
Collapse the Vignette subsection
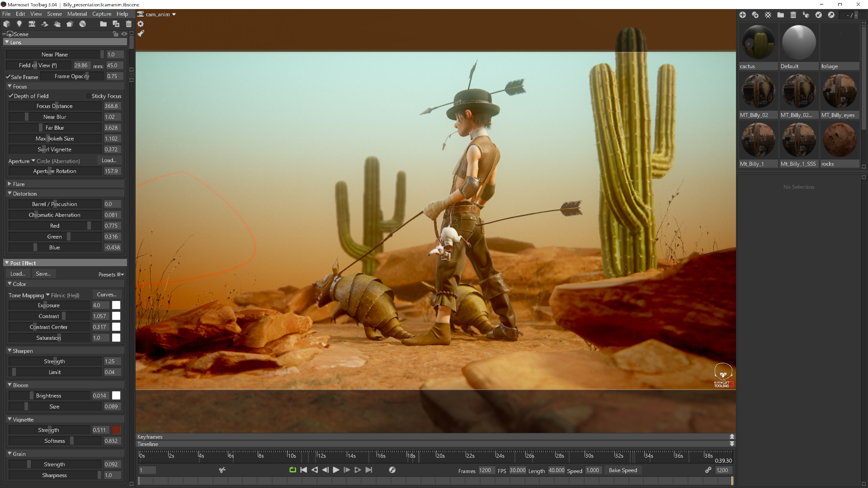(x=9, y=419)
